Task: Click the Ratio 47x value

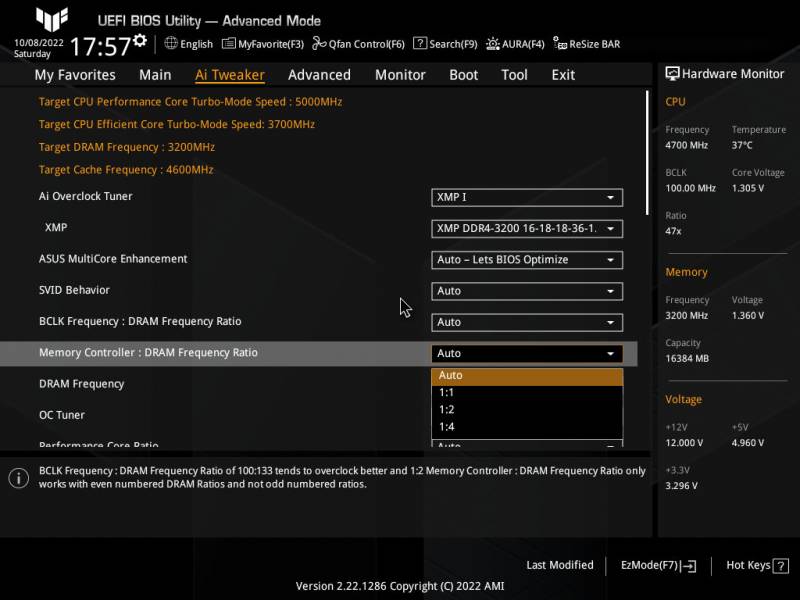Action: tap(673, 231)
